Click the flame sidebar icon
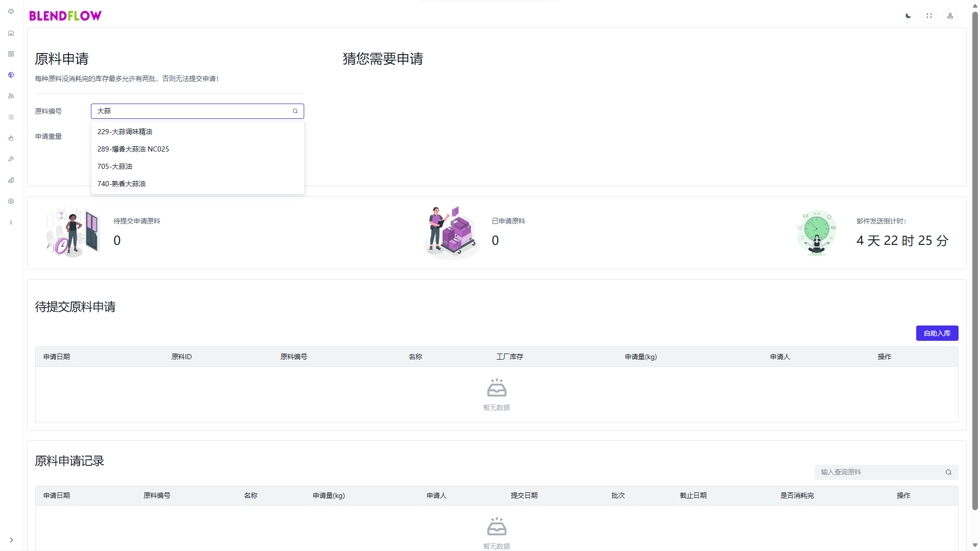This screenshot has width=980, height=551. [x=11, y=138]
